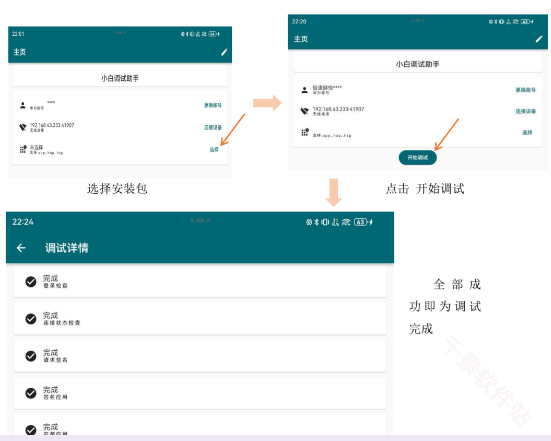Open the 签名应用 completed step row
The height and width of the screenshot is (441, 551).
(x=200, y=393)
